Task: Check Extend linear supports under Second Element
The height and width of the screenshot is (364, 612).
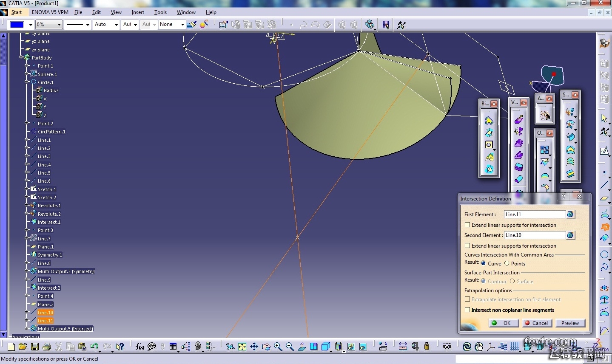Action: [467, 246]
